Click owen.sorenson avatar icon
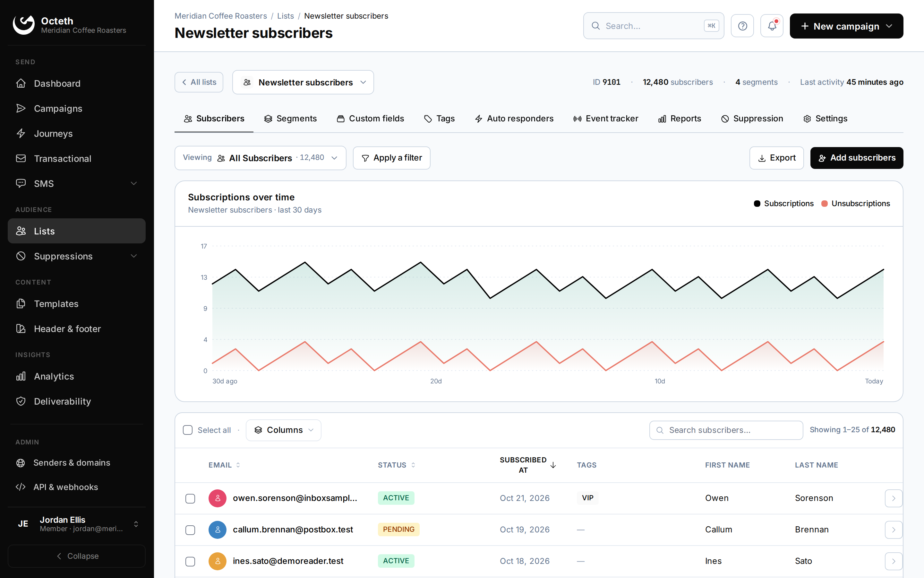The width and height of the screenshot is (924, 578). pyautogui.click(x=218, y=498)
